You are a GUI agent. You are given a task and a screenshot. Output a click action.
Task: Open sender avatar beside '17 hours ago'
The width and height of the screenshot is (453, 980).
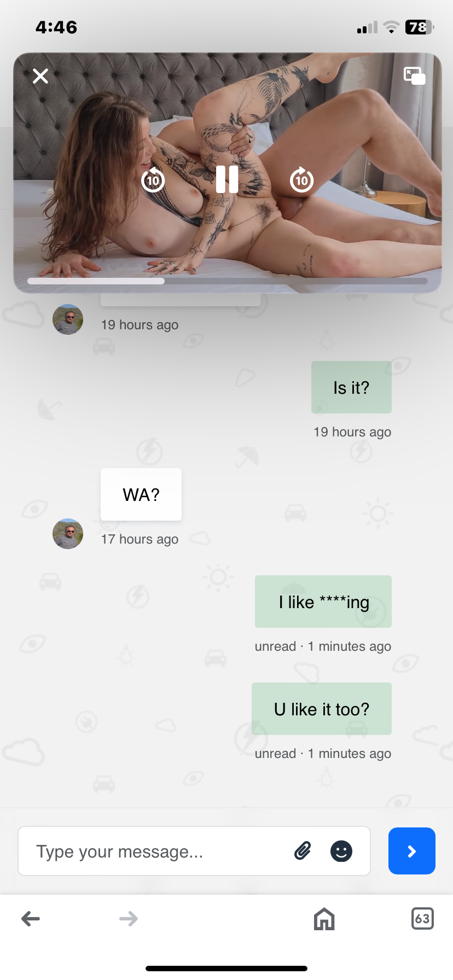point(68,534)
